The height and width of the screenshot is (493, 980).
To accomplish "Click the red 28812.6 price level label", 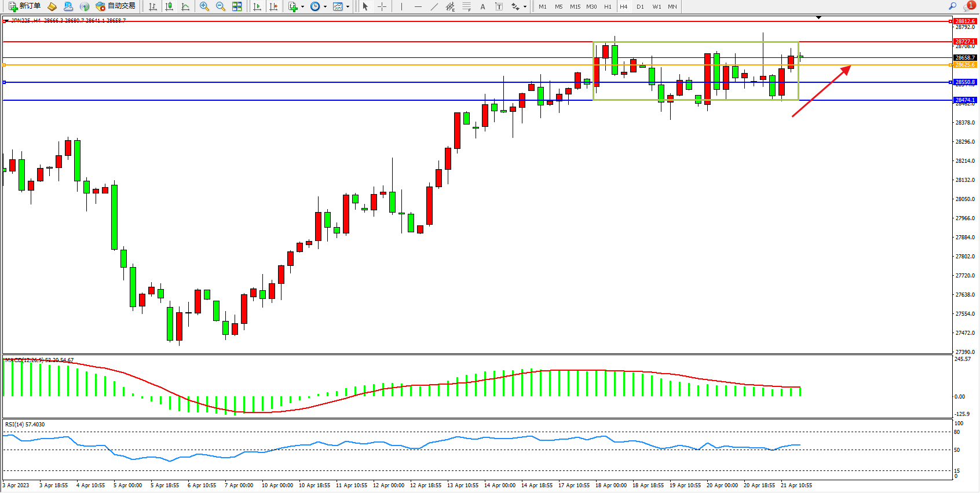I will click(x=965, y=21).
